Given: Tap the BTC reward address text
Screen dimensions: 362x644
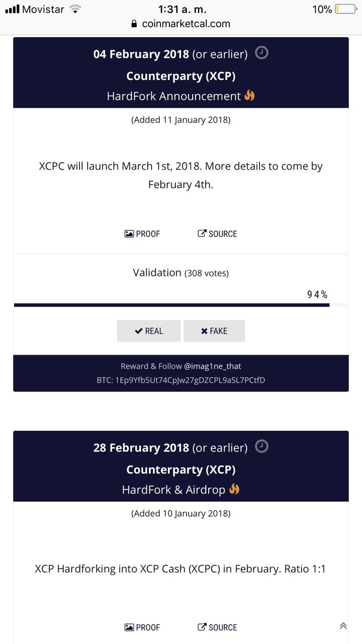Looking at the screenshot, I should [180, 380].
